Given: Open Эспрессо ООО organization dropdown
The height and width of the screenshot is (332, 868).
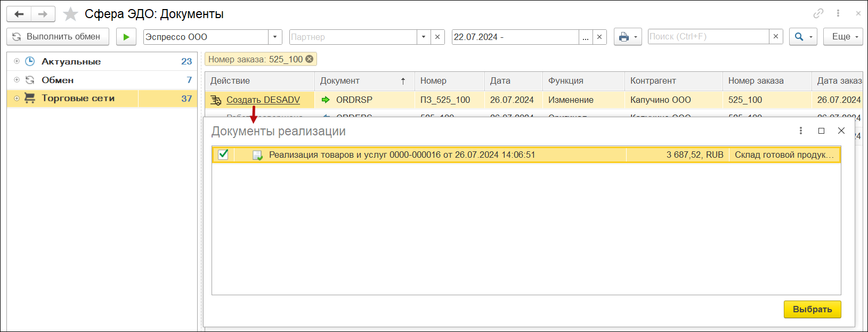Looking at the screenshot, I should tap(275, 37).
